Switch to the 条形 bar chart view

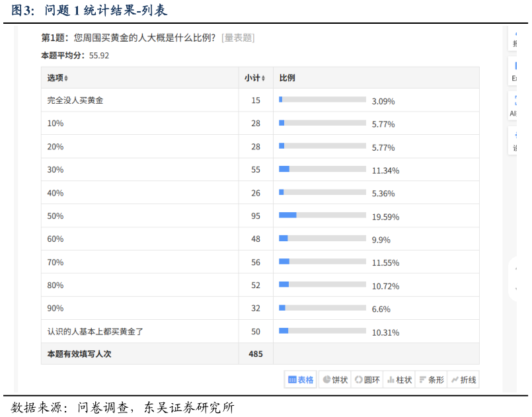click(x=432, y=380)
